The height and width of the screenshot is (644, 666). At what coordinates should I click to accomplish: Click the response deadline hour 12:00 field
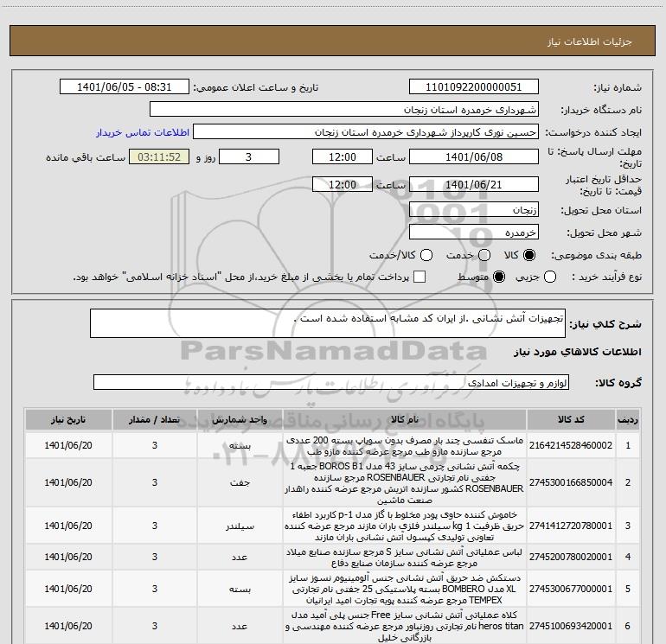click(343, 156)
